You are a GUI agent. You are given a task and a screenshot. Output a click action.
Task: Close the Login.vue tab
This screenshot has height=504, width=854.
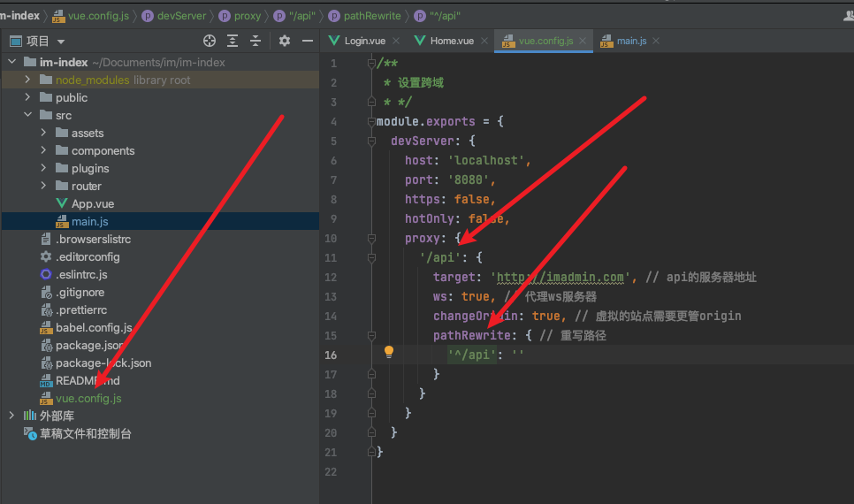[x=396, y=41]
